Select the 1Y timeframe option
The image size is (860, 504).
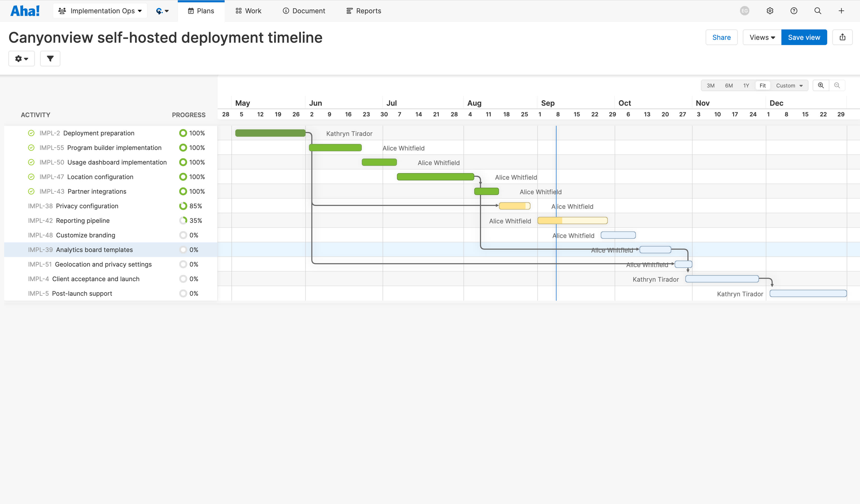tap(746, 86)
